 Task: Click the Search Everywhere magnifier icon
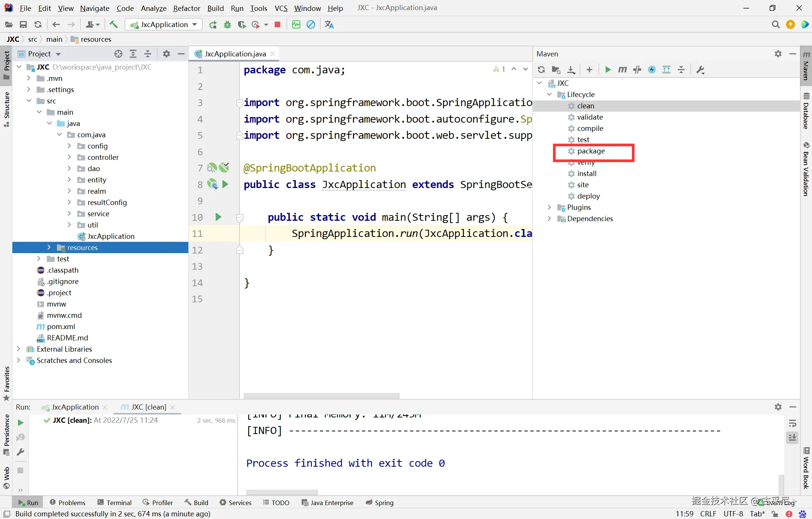click(775, 24)
